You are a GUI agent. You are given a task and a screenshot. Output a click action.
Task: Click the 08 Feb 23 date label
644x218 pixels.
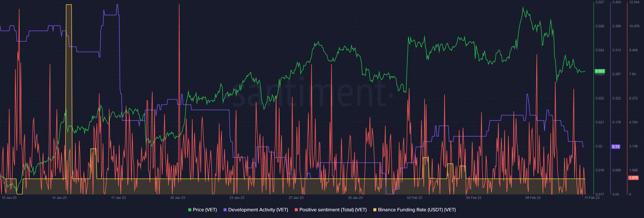point(533,198)
